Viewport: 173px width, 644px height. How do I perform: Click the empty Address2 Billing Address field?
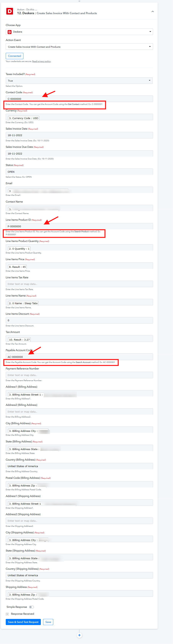click(79, 412)
